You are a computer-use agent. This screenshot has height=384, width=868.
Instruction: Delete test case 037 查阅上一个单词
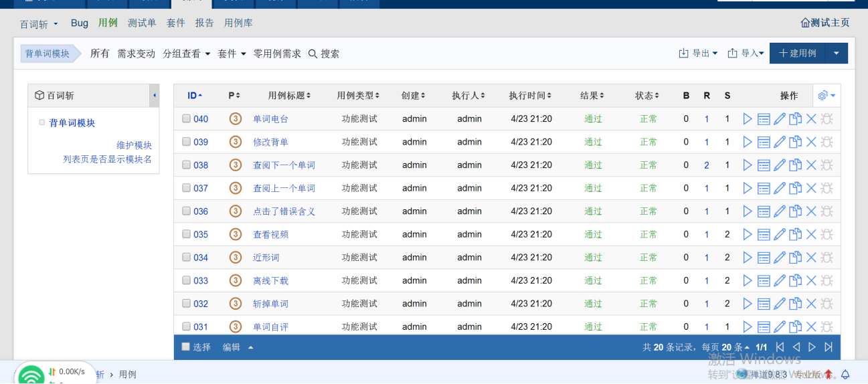811,188
